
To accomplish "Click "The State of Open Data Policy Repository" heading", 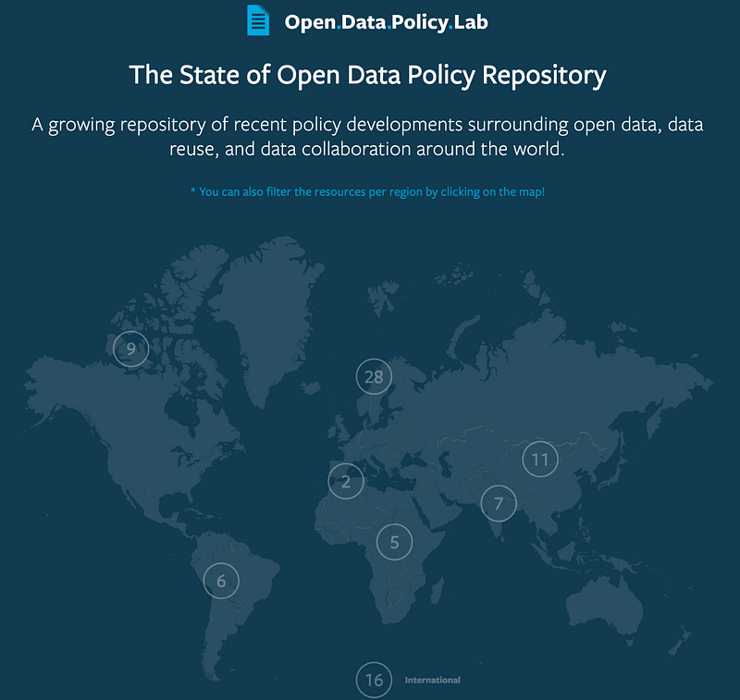I will [x=367, y=76].
